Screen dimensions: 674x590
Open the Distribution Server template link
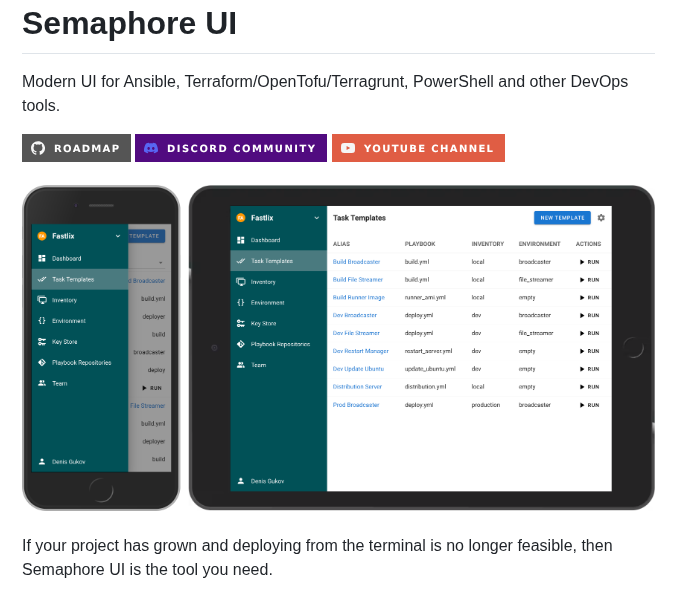point(357,387)
